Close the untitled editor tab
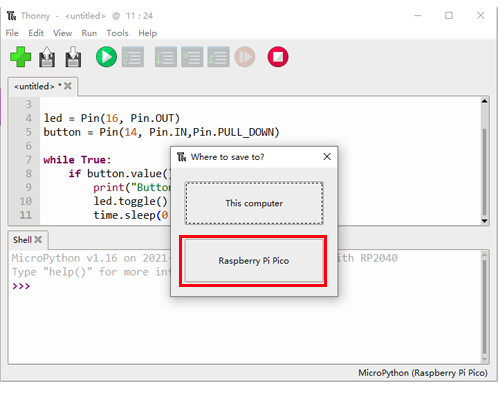This screenshot has height=400, width=500. [x=68, y=86]
